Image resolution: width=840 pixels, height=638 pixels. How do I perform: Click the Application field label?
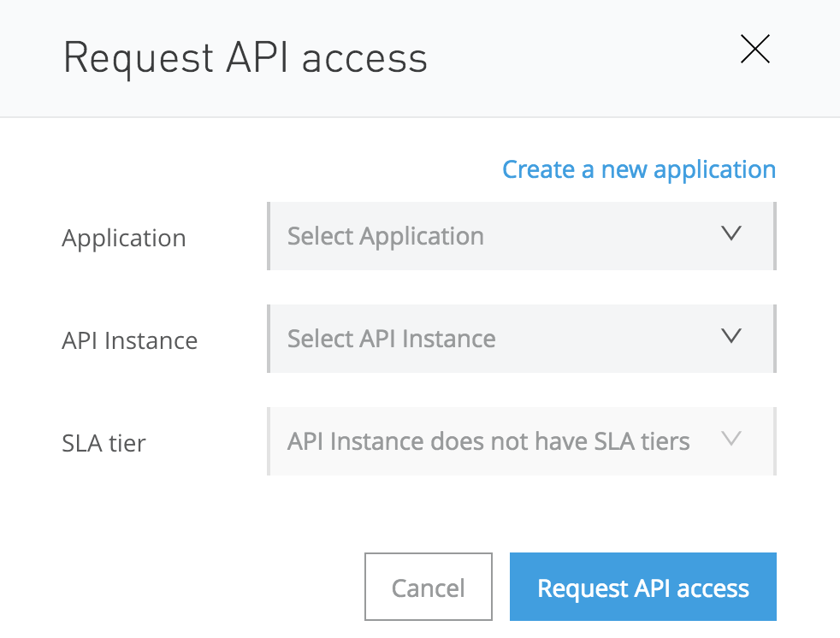[x=123, y=238]
